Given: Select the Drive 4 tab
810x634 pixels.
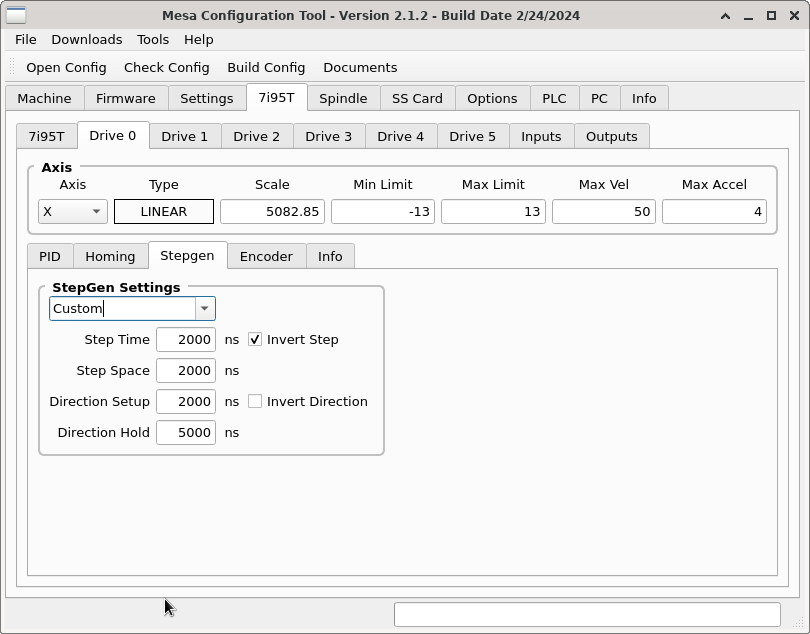Looking at the screenshot, I should tap(400, 136).
